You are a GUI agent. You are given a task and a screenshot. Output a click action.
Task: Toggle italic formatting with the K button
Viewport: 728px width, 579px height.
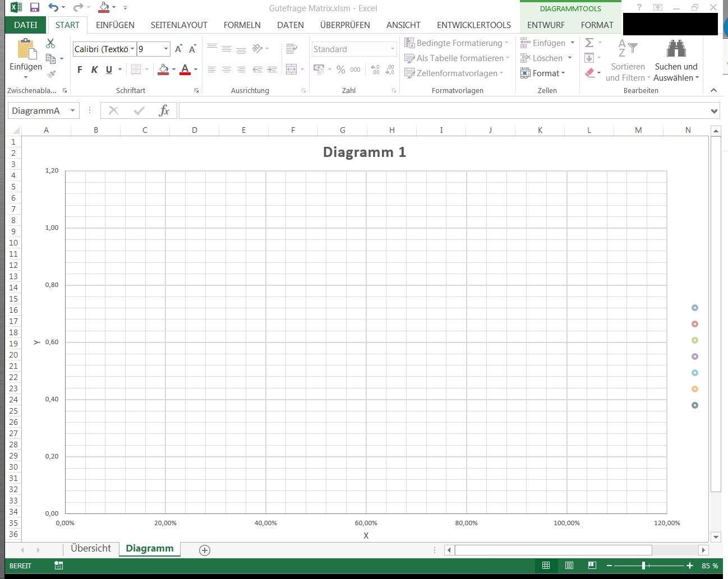pyautogui.click(x=94, y=70)
